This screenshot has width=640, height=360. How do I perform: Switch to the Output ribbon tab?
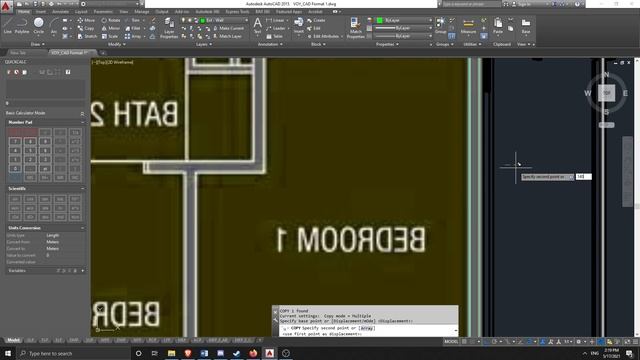[162, 12]
